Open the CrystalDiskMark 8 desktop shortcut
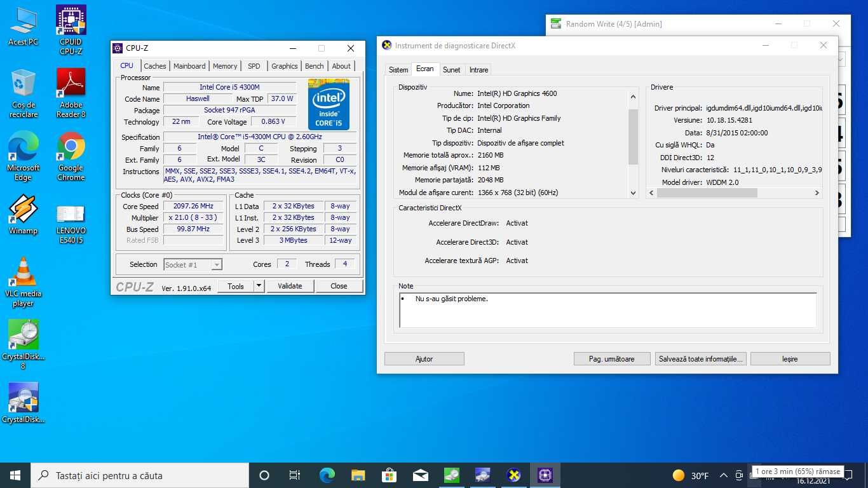868x488 pixels. click(x=24, y=344)
